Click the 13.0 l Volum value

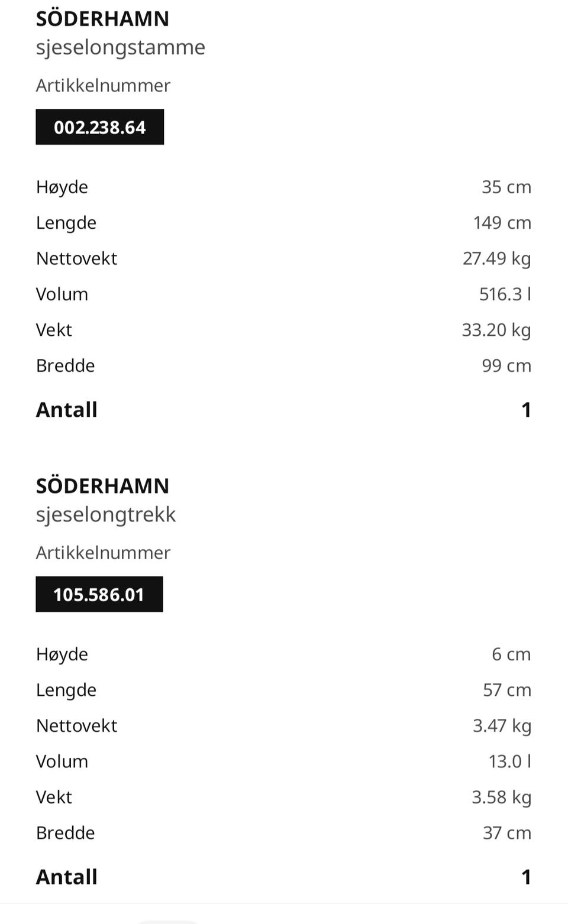tap(509, 761)
